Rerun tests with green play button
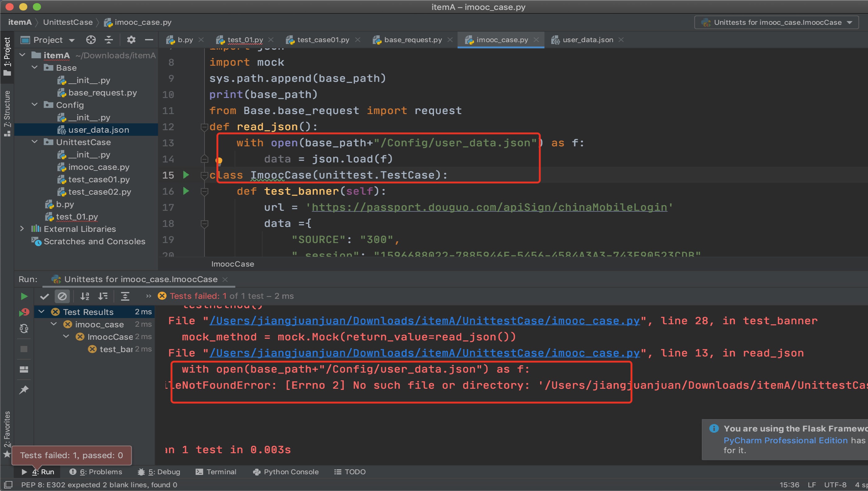Screen dimensions: 868x491 click(x=24, y=296)
